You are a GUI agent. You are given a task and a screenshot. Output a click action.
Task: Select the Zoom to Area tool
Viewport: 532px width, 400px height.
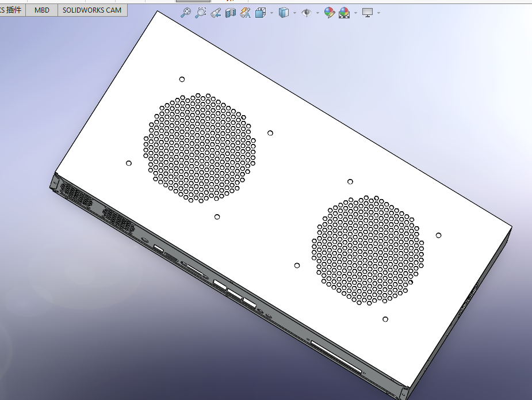[x=201, y=13]
